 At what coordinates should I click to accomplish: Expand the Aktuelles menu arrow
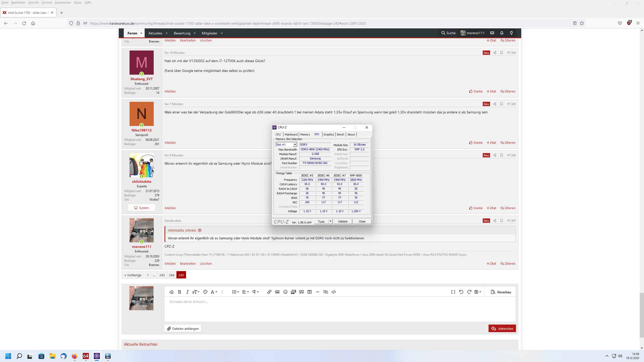pyautogui.click(x=167, y=33)
